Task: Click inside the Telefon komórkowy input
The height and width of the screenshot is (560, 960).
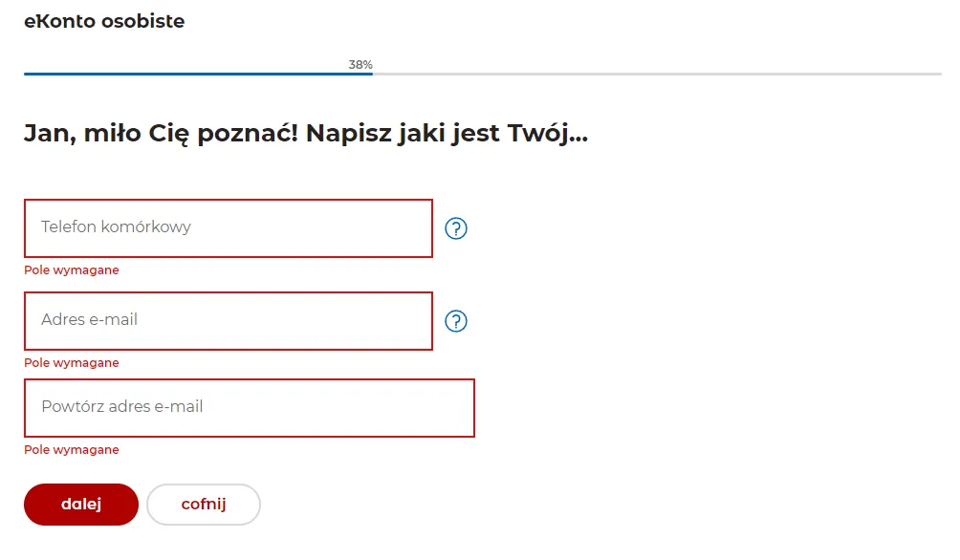Action: coord(228,228)
